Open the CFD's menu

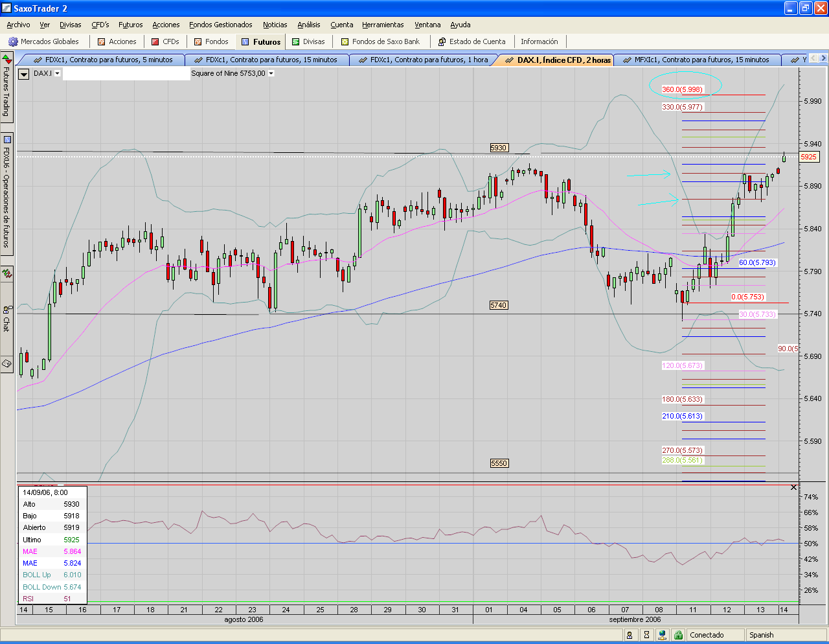100,25
